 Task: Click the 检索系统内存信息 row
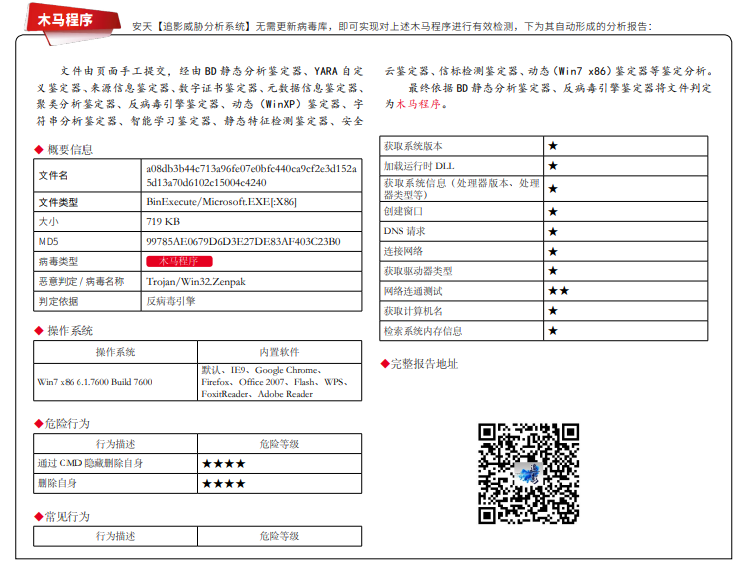544,331
